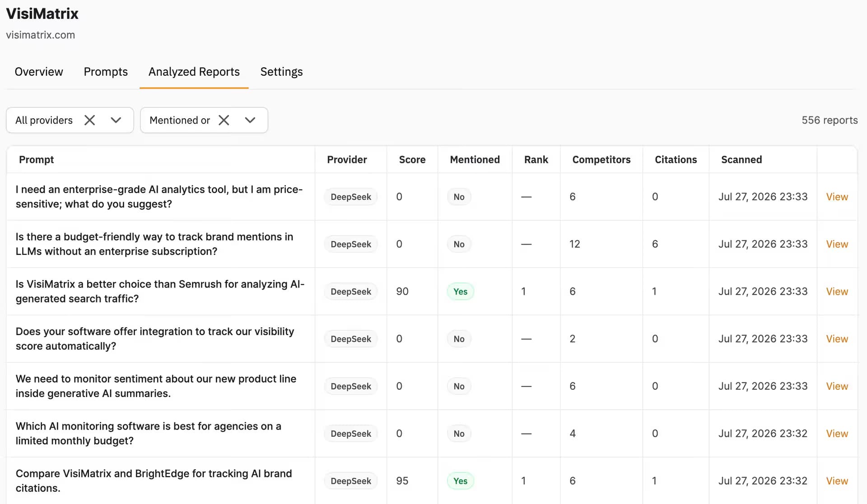Select the prompt about budget-friendly brand mention tracking
Viewport: 867px width, 504px height.
point(154,244)
